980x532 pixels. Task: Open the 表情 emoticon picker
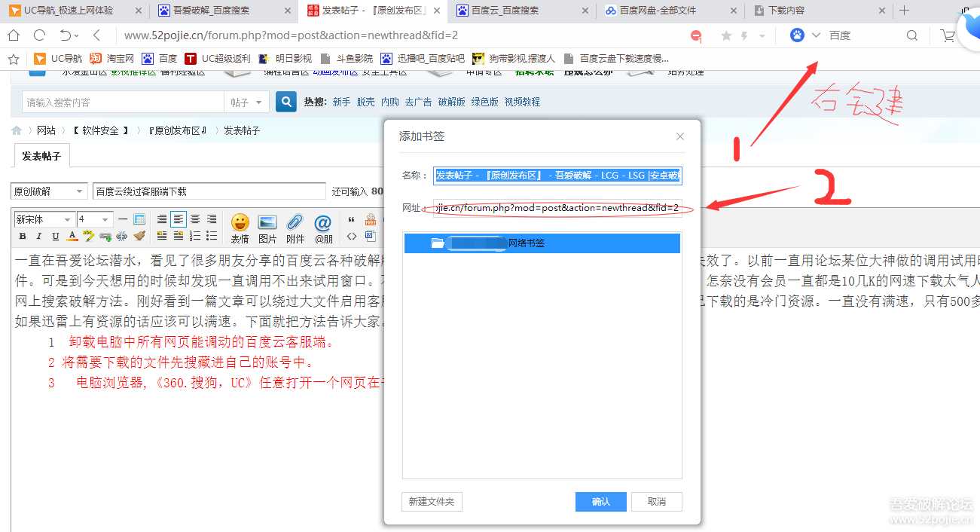tap(240, 228)
